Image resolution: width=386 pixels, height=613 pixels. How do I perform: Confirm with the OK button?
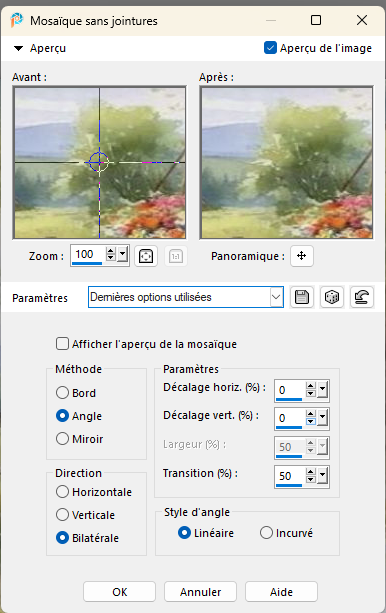[x=119, y=592]
